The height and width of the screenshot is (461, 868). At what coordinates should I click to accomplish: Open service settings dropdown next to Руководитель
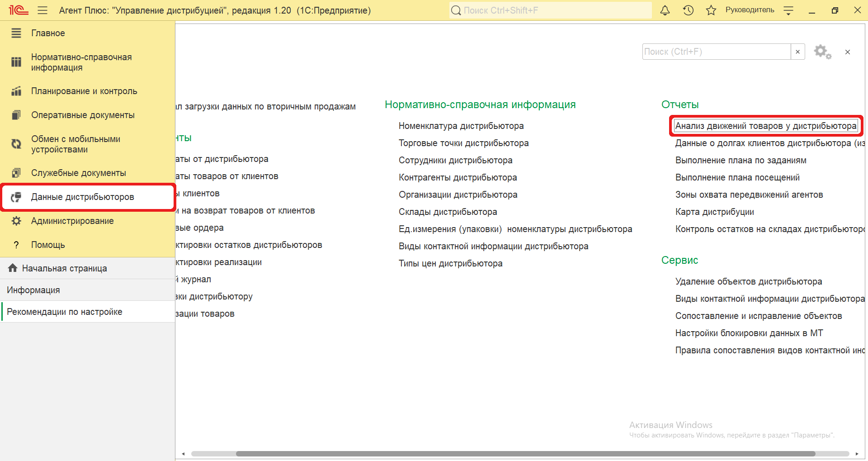click(788, 10)
